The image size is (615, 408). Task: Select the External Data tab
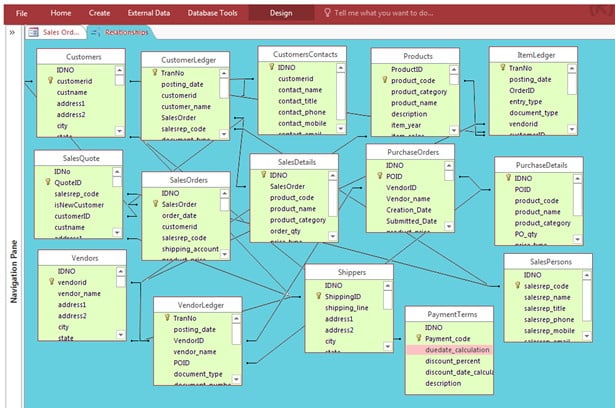point(149,13)
